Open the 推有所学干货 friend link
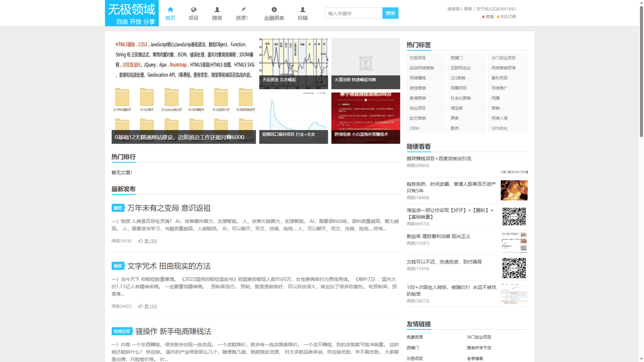Screen dimensions: 644x362 tap(479, 348)
